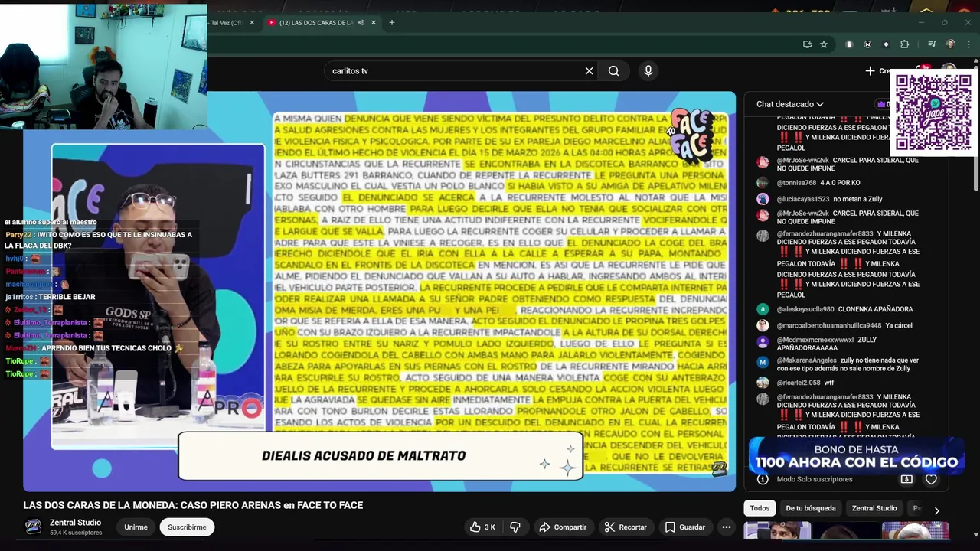Close the 'LAS DOS CARAS' tab
The height and width of the screenshot is (551, 980).
click(374, 23)
